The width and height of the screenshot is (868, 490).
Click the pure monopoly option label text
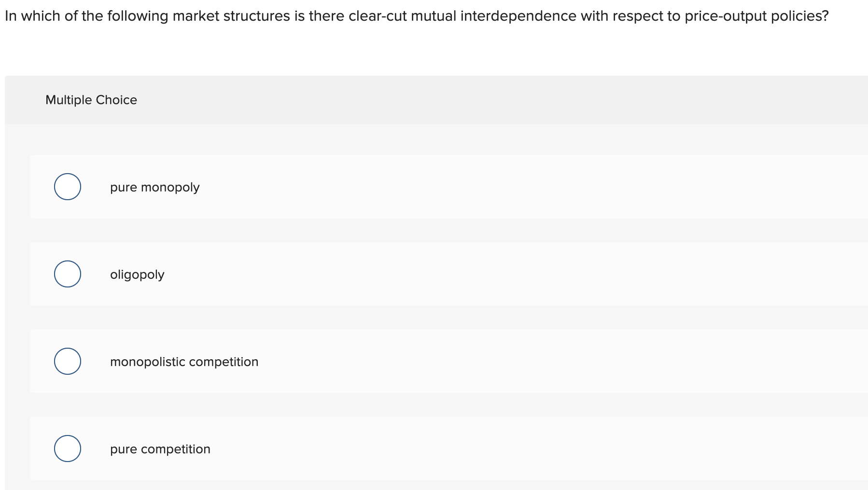[x=154, y=187]
